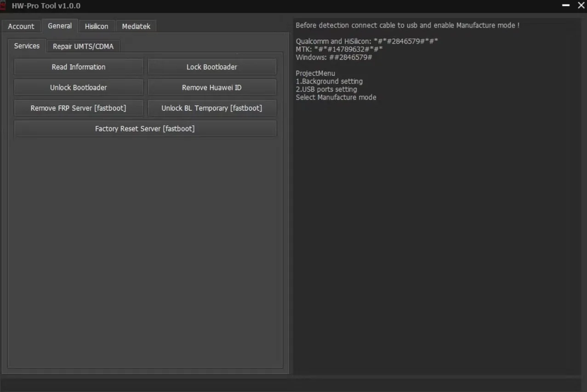587x392 pixels.
Task: Minimize the HW-Pro Tool window
Action: click(566, 6)
